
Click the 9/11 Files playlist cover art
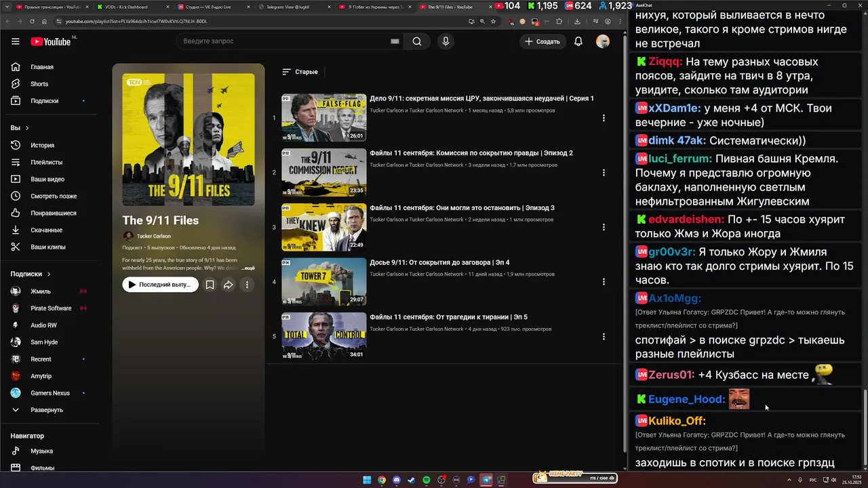point(189,140)
